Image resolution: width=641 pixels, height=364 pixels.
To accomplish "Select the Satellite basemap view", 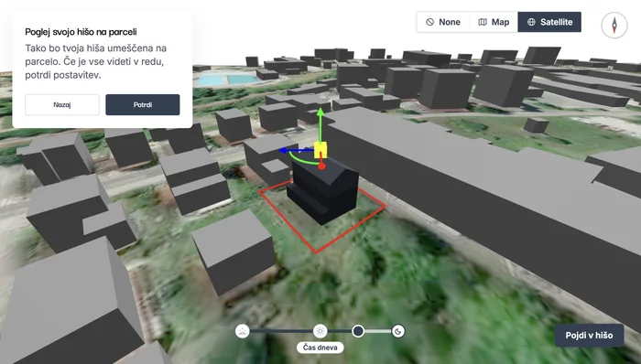I will pos(549,22).
